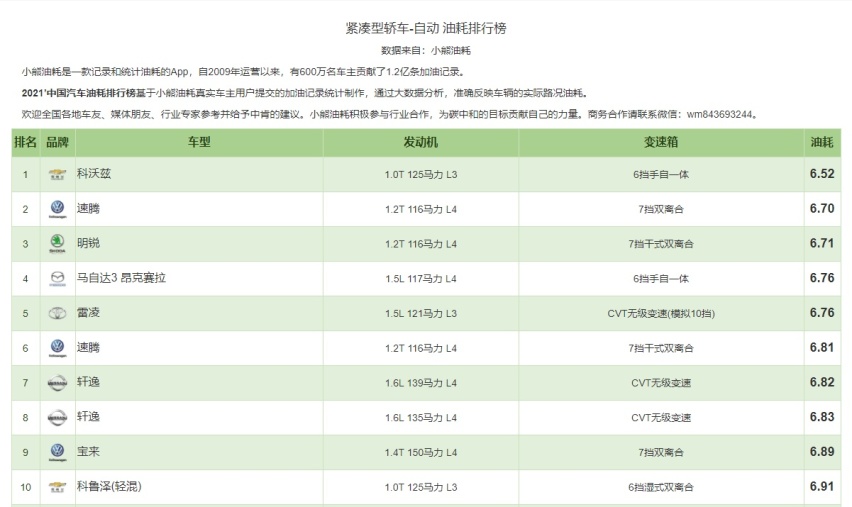Click rank number 1 cell

point(26,175)
